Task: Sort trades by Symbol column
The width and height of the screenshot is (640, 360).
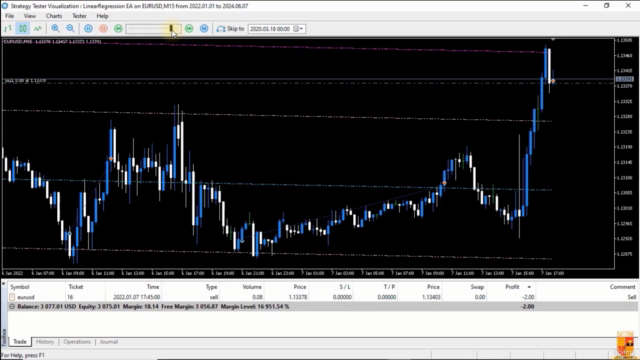Action: 36,287
